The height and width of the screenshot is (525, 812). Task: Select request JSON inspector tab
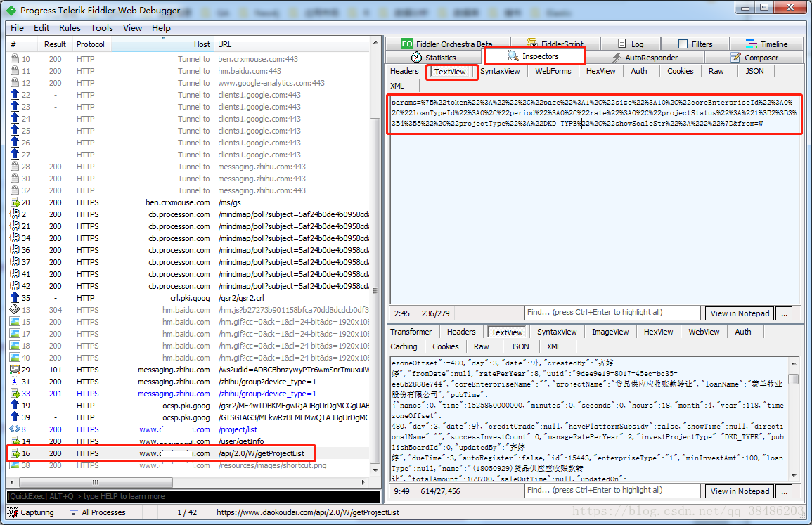click(x=754, y=71)
